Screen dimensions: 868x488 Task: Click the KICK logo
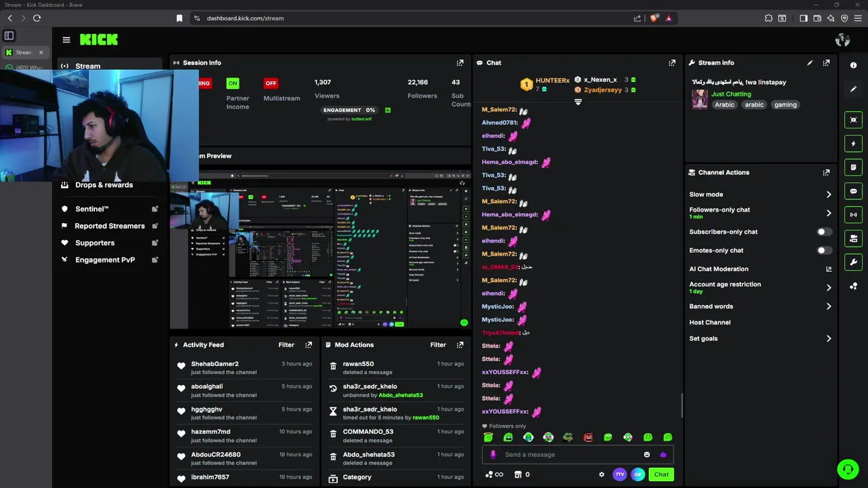(x=99, y=40)
